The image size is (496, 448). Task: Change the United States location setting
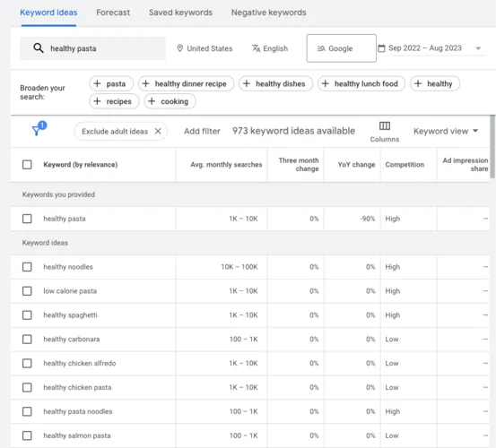[x=204, y=48]
